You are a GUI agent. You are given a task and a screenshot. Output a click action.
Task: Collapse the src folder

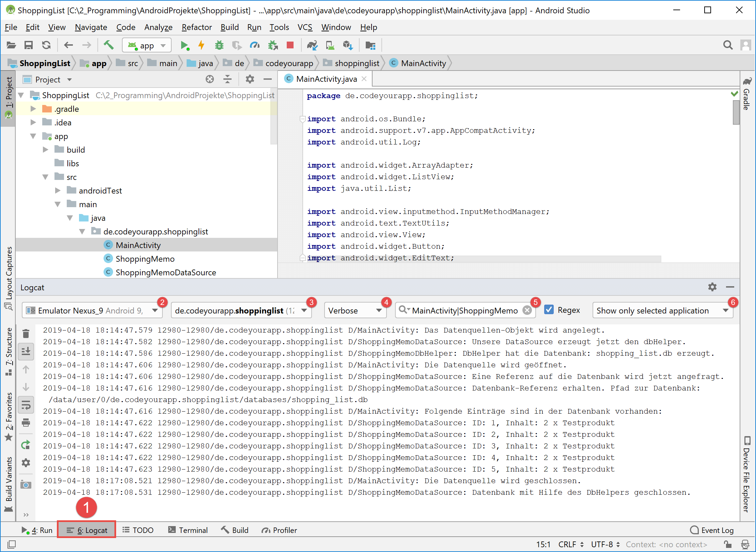pyautogui.click(x=45, y=177)
